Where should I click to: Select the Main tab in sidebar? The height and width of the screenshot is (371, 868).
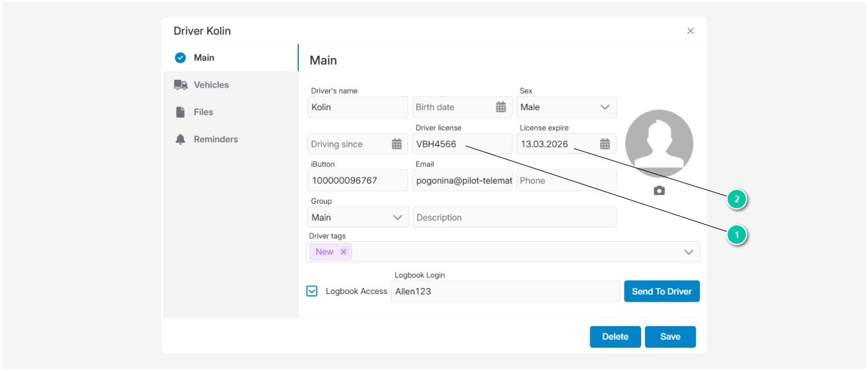(204, 58)
